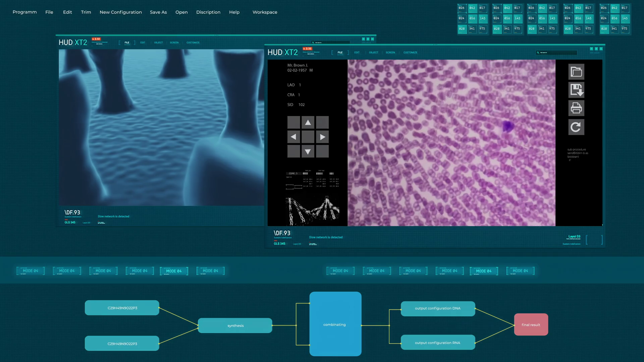Click the down arrow in the directional pad
Viewport: 644px width, 362px height.
[308, 152]
